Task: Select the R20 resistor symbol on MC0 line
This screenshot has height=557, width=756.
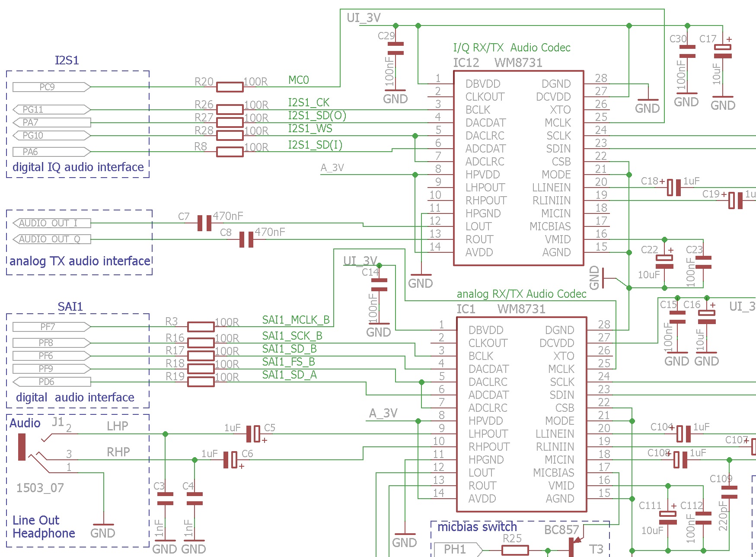Action: (x=230, y=87)
